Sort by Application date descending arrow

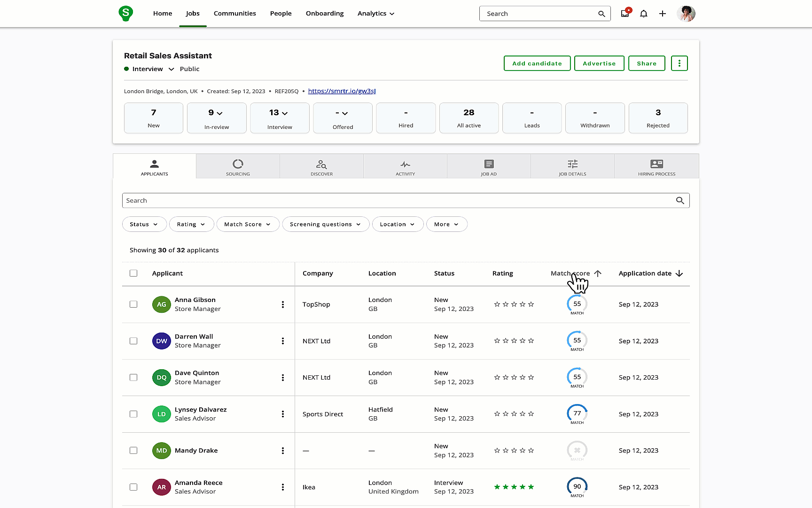coord(679,273)
